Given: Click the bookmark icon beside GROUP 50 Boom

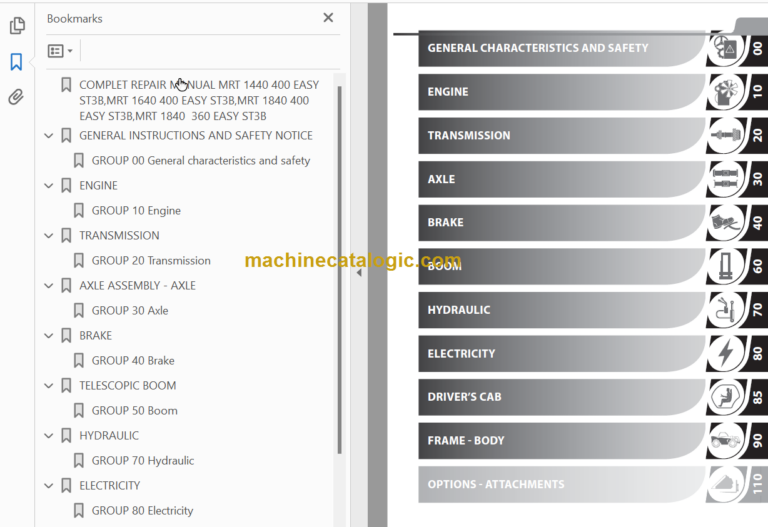Looking at the screenshot, I should 78,410.
